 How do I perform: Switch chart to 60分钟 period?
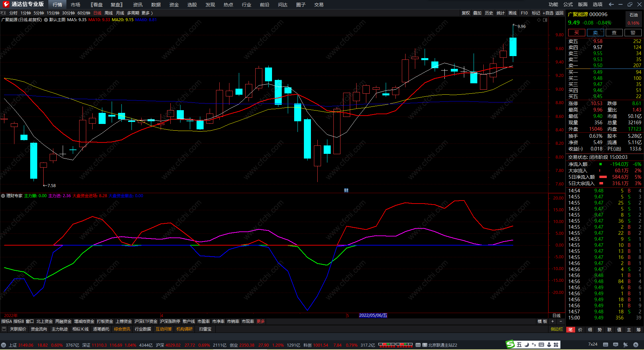click(x=84, y=13)
